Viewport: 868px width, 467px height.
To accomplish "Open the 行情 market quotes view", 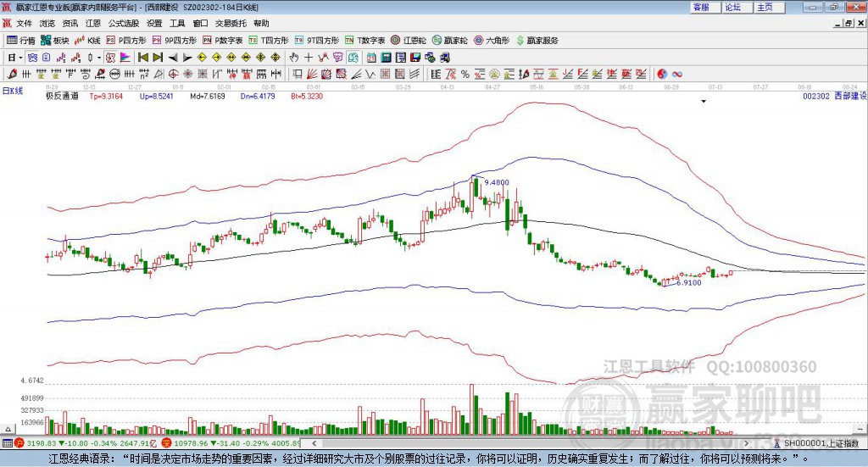I will [x=21, y=41].
